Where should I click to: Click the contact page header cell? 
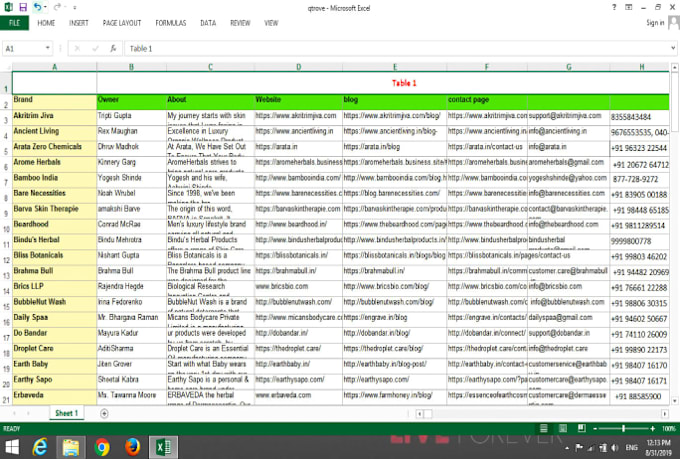(487, 102)
